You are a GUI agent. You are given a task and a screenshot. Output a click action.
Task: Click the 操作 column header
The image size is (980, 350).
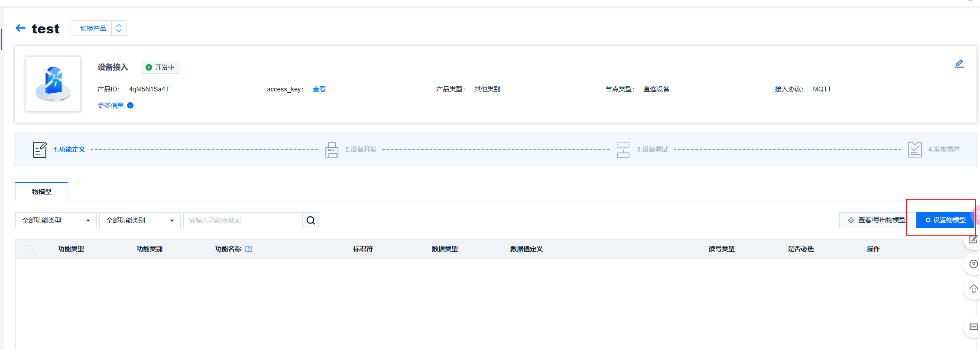click(x=873, y=249)
